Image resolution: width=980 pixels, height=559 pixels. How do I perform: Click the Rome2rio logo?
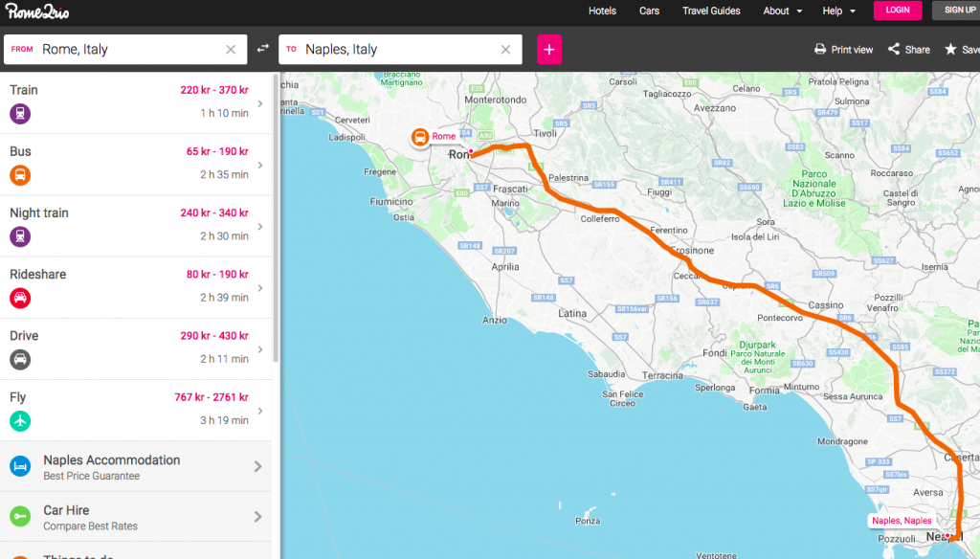point(37,11)
